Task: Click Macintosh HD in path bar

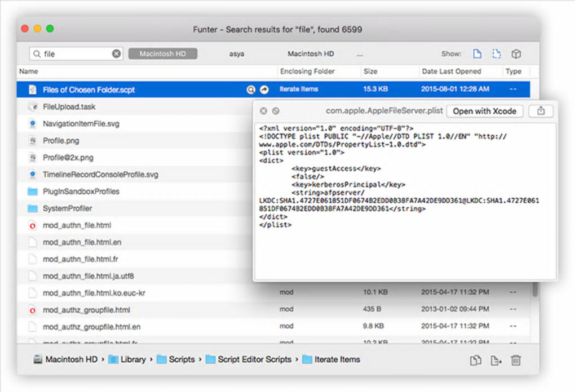Action: (x=65, y=360)
